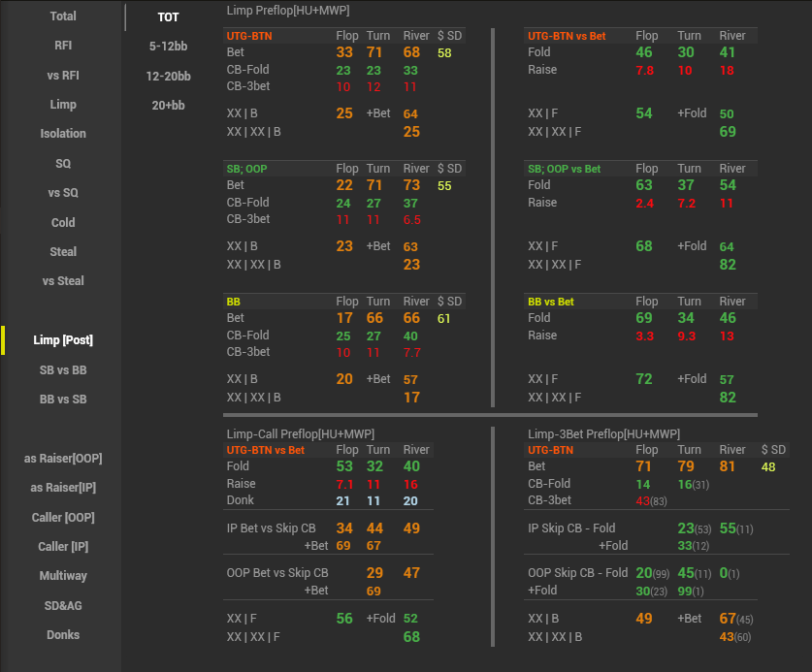812x672 pixels.
Task: Open the Cold call tab
Action: pos(63,222)
